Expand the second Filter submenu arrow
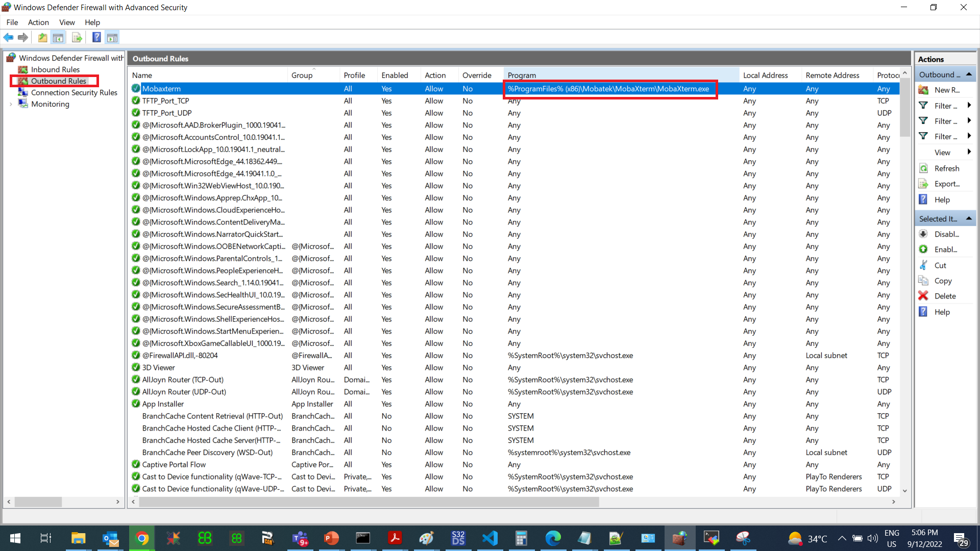Screen dimensions: 980x551 tap(969, 121)
